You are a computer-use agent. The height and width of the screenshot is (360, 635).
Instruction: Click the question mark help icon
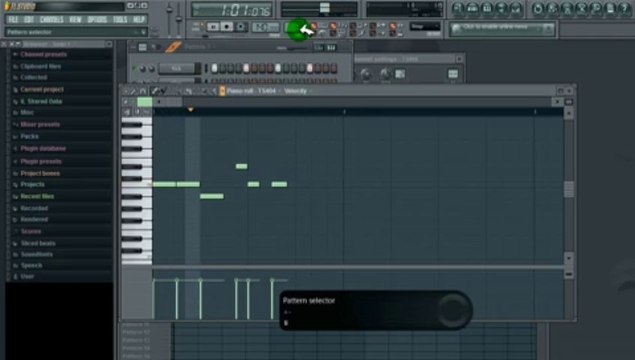(625, 8)
